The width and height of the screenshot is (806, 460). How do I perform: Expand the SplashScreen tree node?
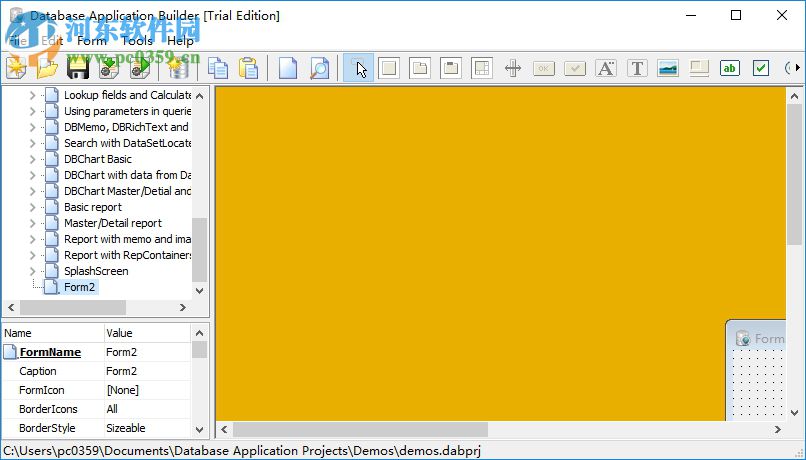point(32,271)
